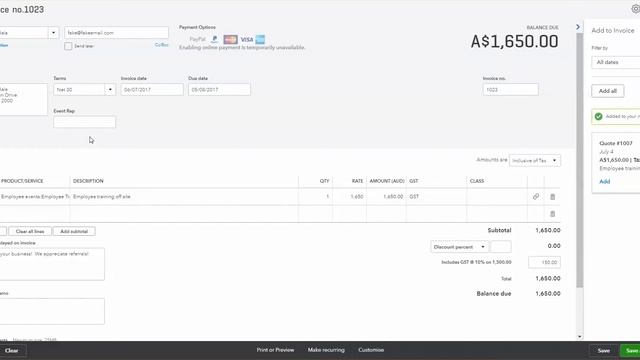
Task: Open the Amounts are Inclusive of Tax dropdown
Action: pyautogui.click(x=535, y=160)
